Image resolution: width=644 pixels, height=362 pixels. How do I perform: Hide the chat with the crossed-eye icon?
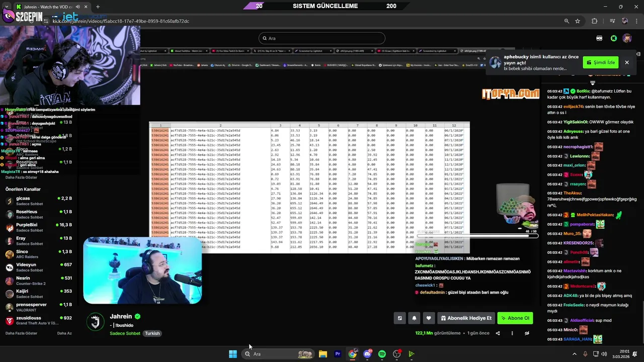527,333
